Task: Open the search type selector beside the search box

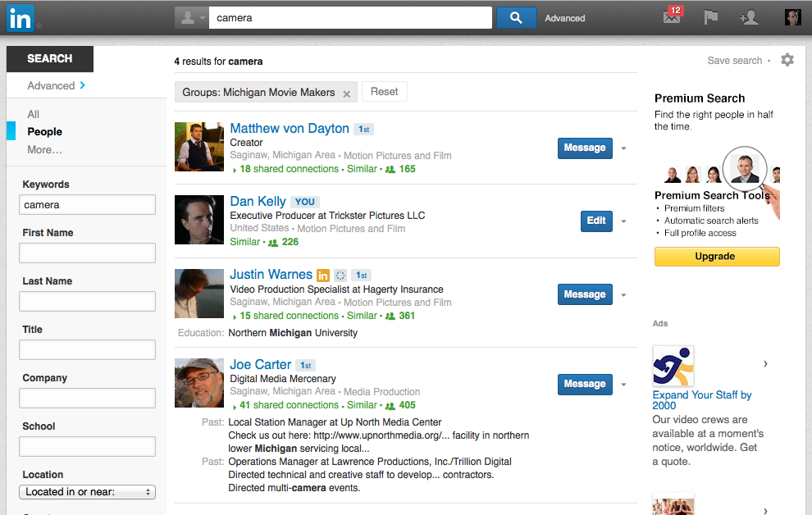Action: [x=192, y=18]
